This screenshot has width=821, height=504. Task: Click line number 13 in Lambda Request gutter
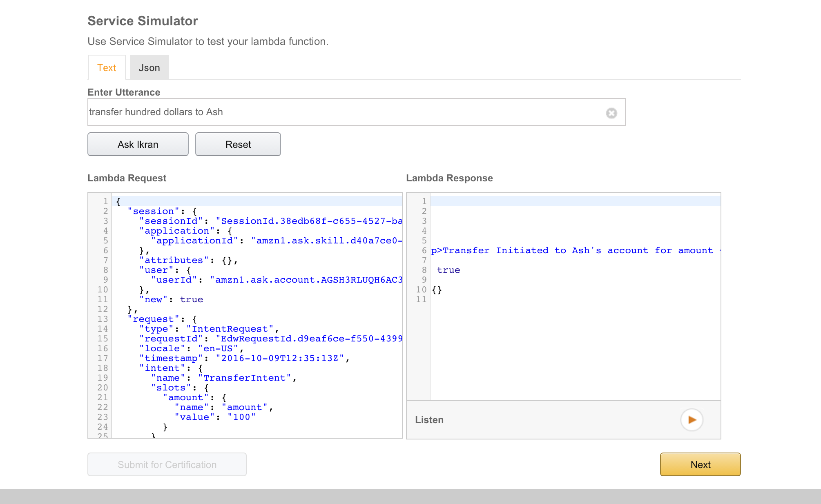point(103,319)
